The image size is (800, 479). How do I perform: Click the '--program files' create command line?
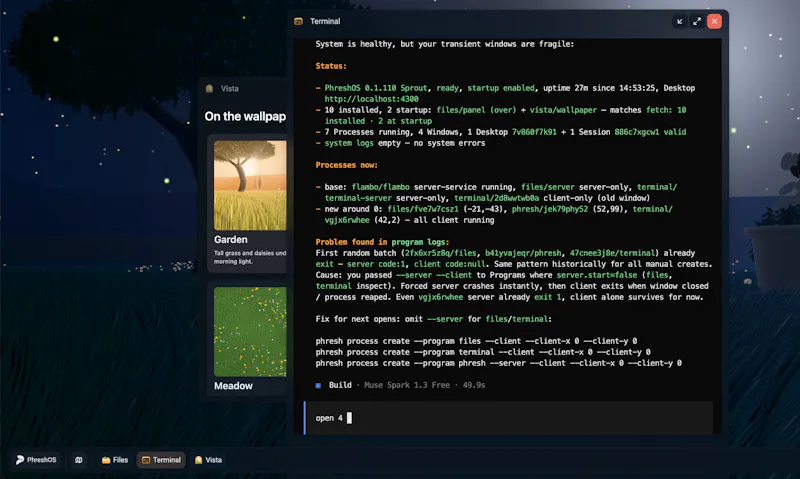click(x=476, y=341)
